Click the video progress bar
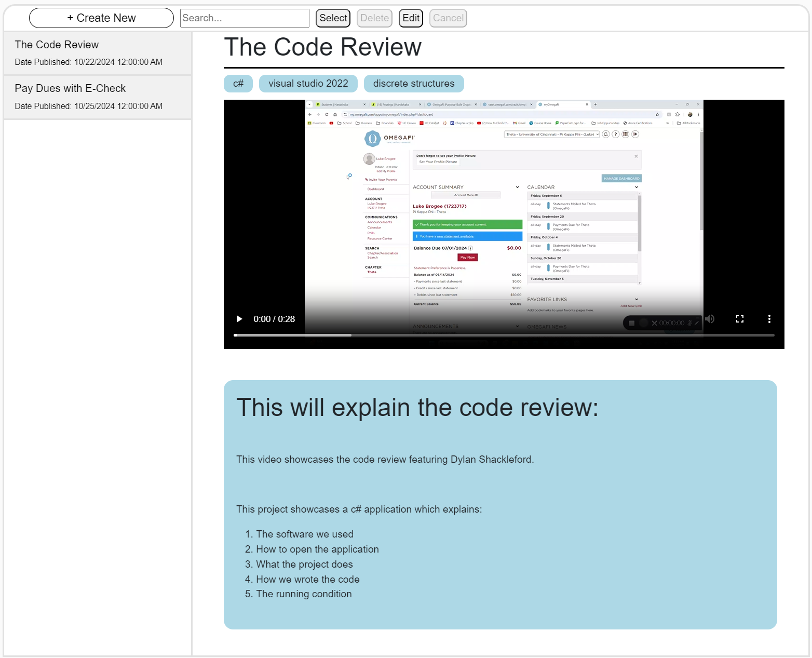812x658 pixels. point(504,335)
